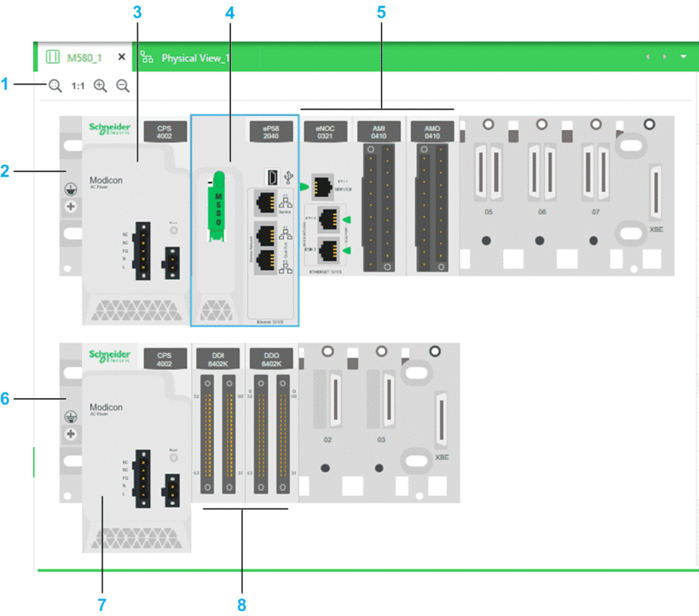Click the green M580 SD card on the CPU
The width and height of the screenshot is (699, 616).
[x=217, y=206]
